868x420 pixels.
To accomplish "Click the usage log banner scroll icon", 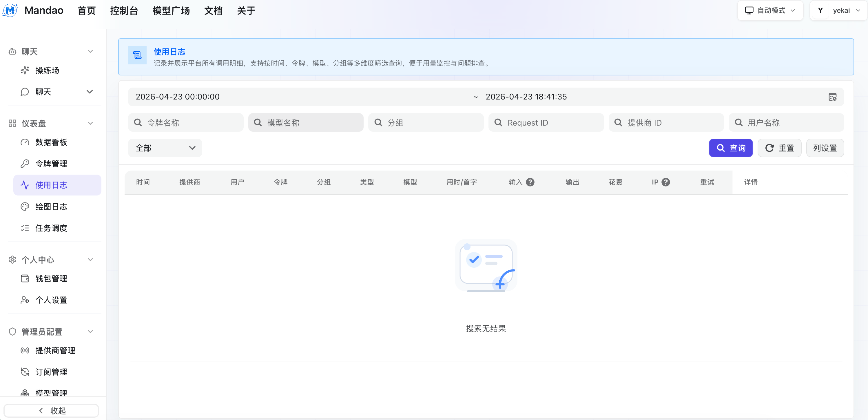I will [x=137, y=55].
